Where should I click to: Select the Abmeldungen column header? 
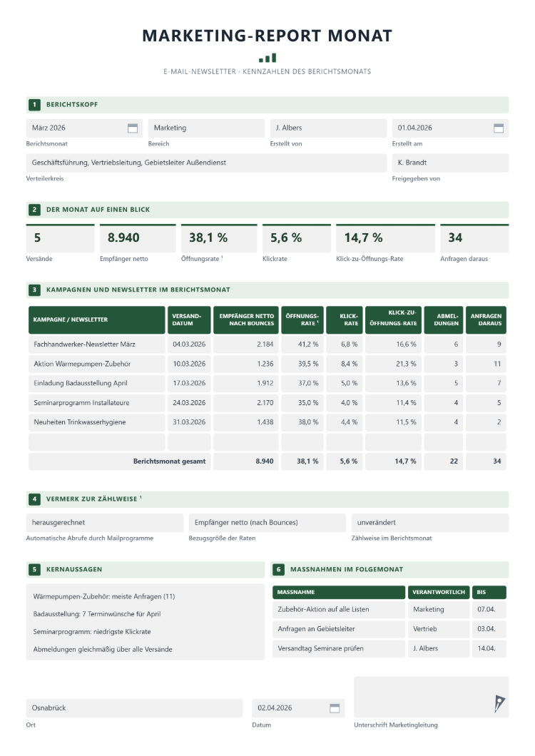pyautogui.click(x=444, y=320)
